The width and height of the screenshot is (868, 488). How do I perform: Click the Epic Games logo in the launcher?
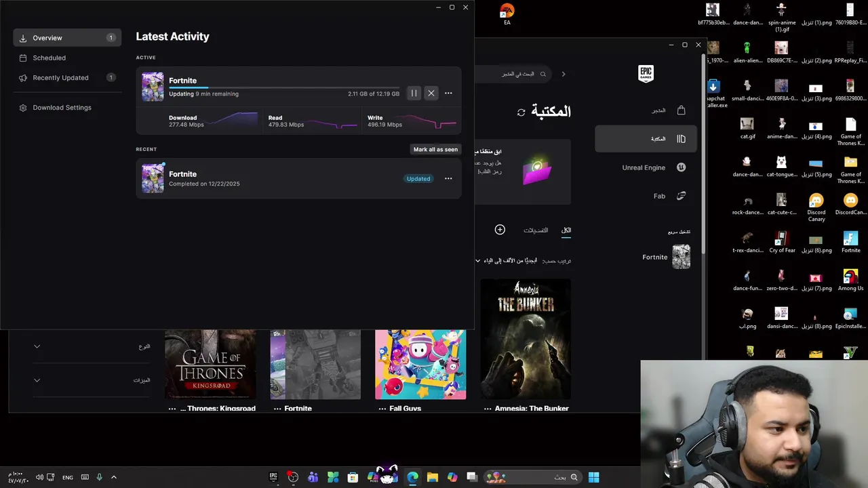(646, 73)
